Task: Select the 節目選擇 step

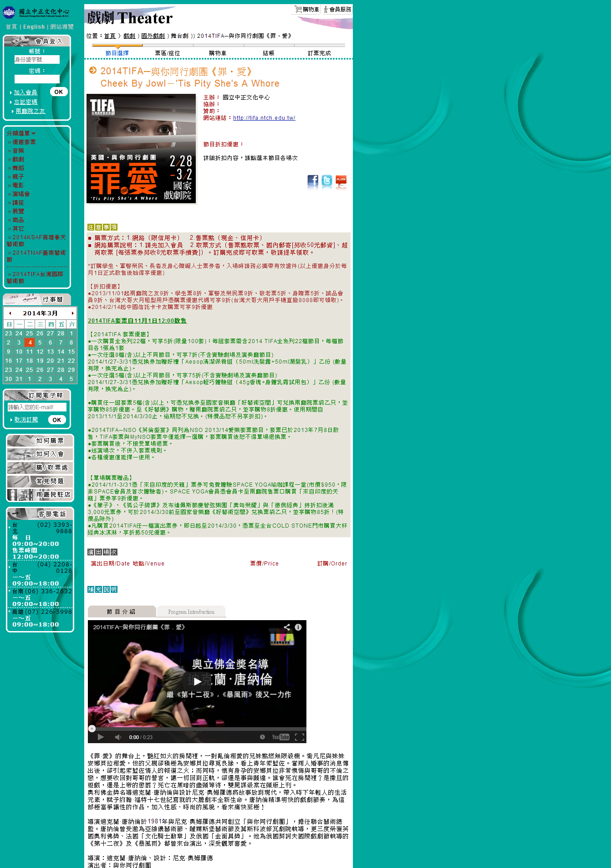Action: click(117, 53)
